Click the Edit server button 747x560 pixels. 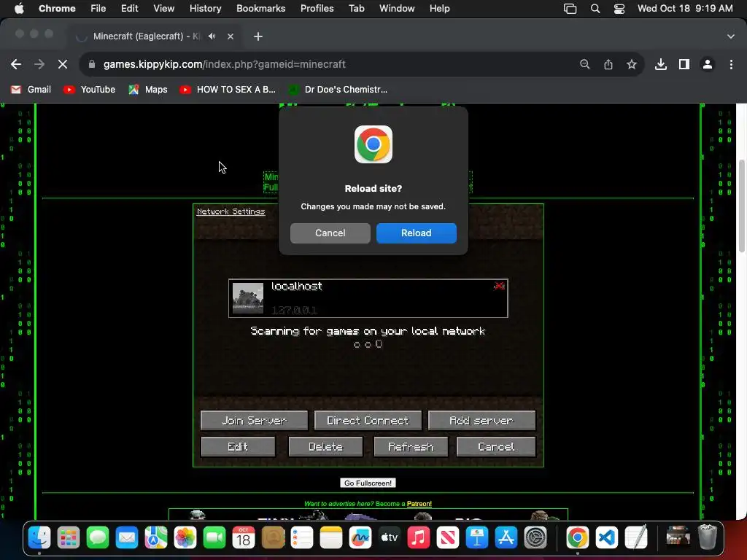pyautogui.click(x=238, y=447)
